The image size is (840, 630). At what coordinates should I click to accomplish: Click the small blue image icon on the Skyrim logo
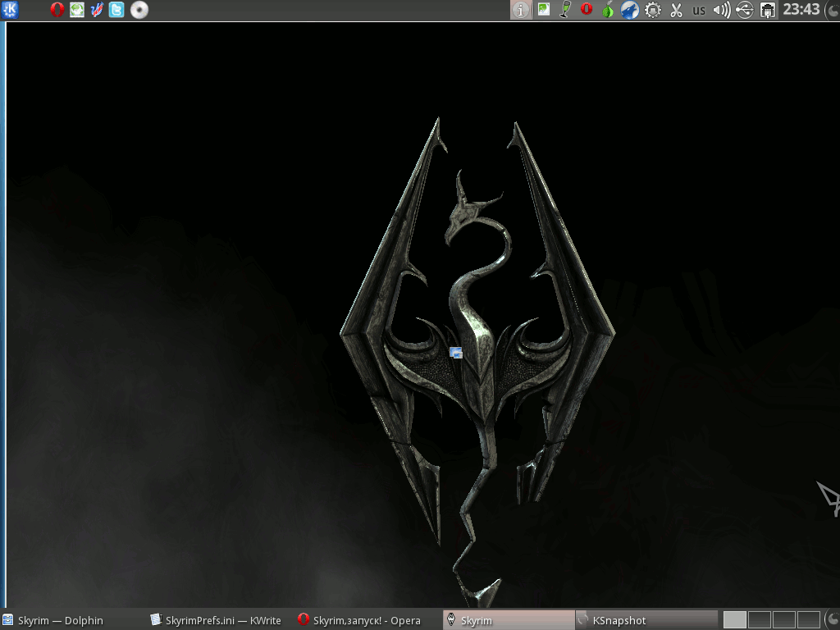pos(456,353)
